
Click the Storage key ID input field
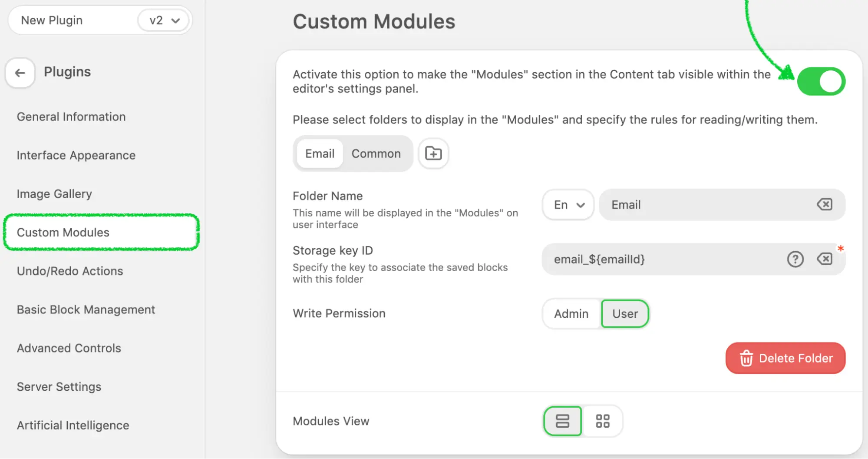point(660,259)
